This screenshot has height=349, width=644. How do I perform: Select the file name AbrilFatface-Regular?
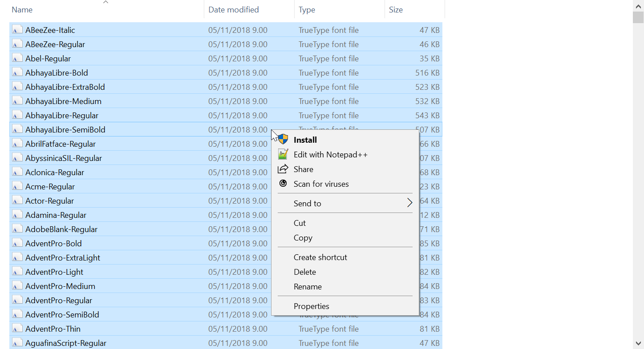click(x=61, y=144)
